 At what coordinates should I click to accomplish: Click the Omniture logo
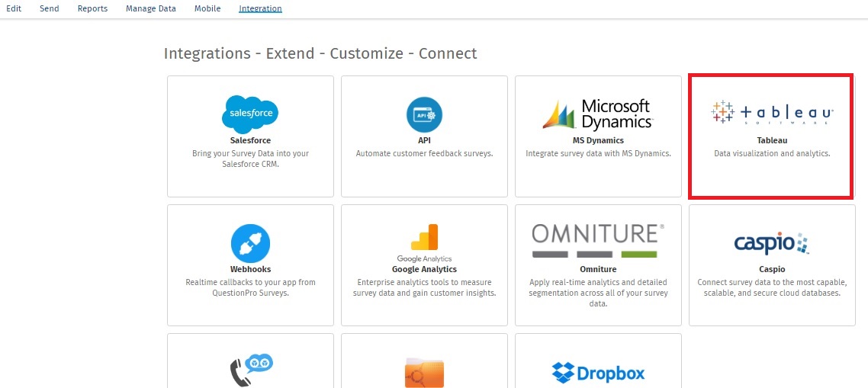point(598,240)
